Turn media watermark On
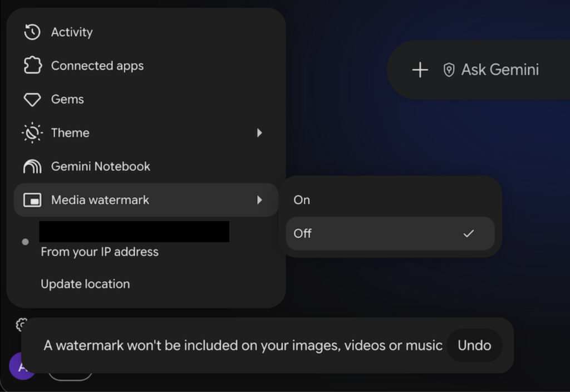The image size is (570, 392). pyautogui.click(x=390, y=200)
